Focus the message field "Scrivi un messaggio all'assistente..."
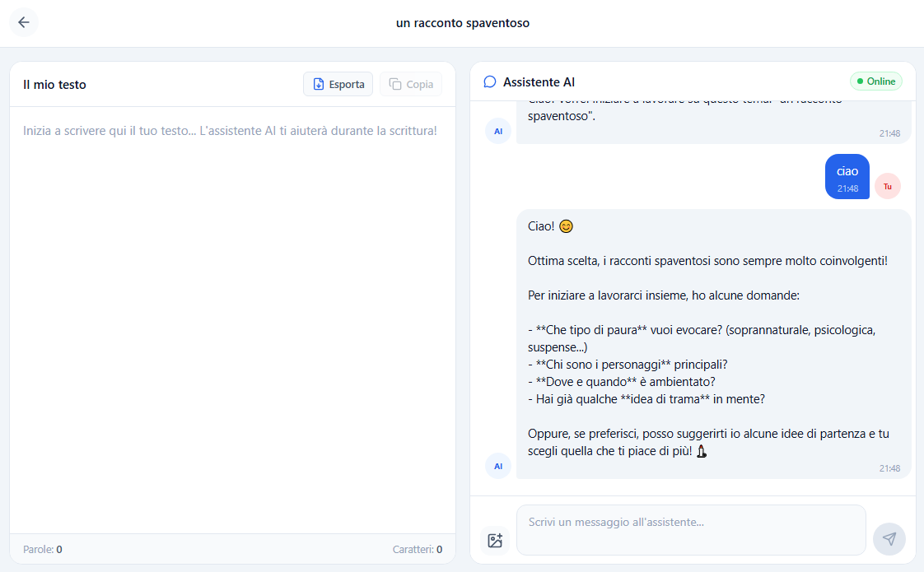924x572 pixels. click(x=691, y=529)
